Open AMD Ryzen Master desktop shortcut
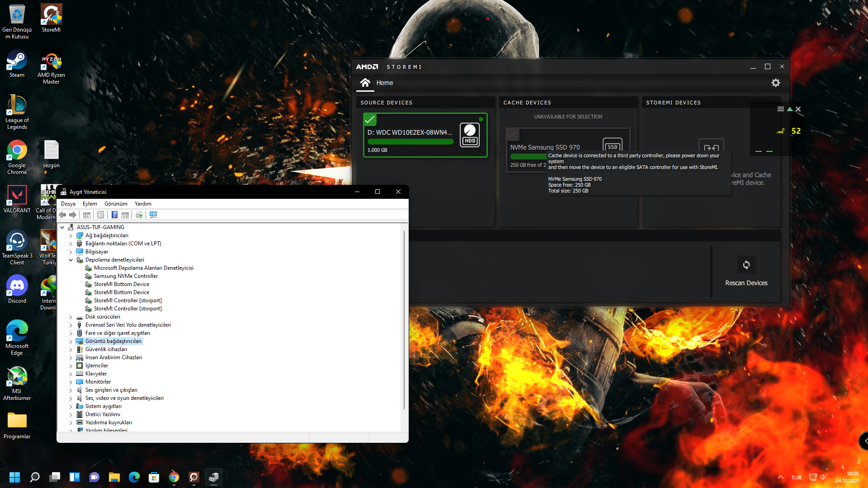 pyautogui.click(x=51, y=67)
